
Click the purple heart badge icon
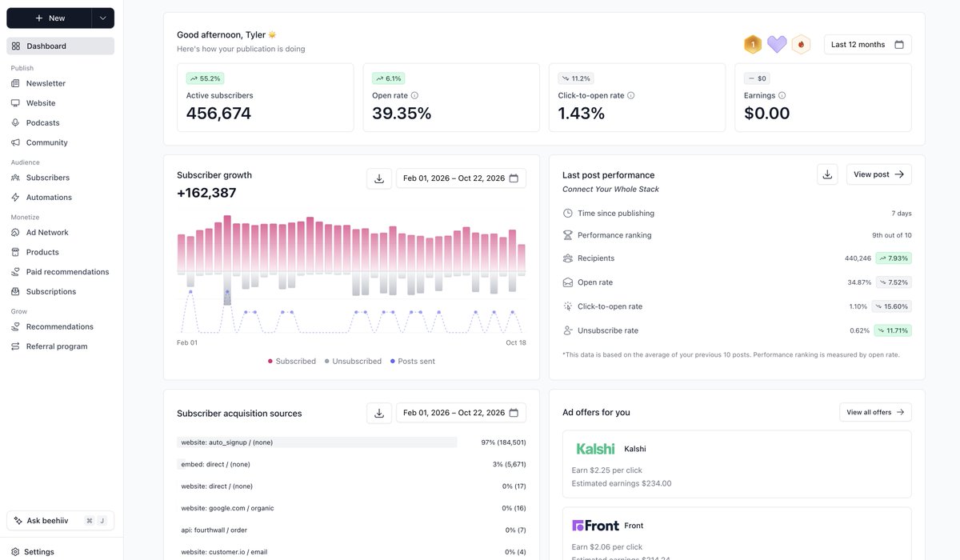[x=777, y=45]
